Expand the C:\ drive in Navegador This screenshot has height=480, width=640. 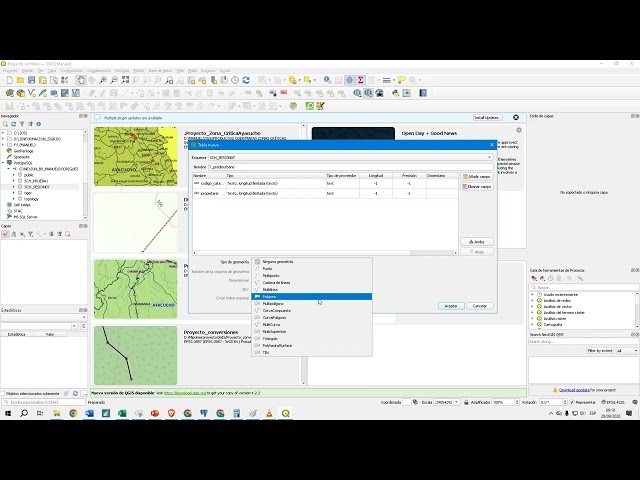[x=3, y=133]
